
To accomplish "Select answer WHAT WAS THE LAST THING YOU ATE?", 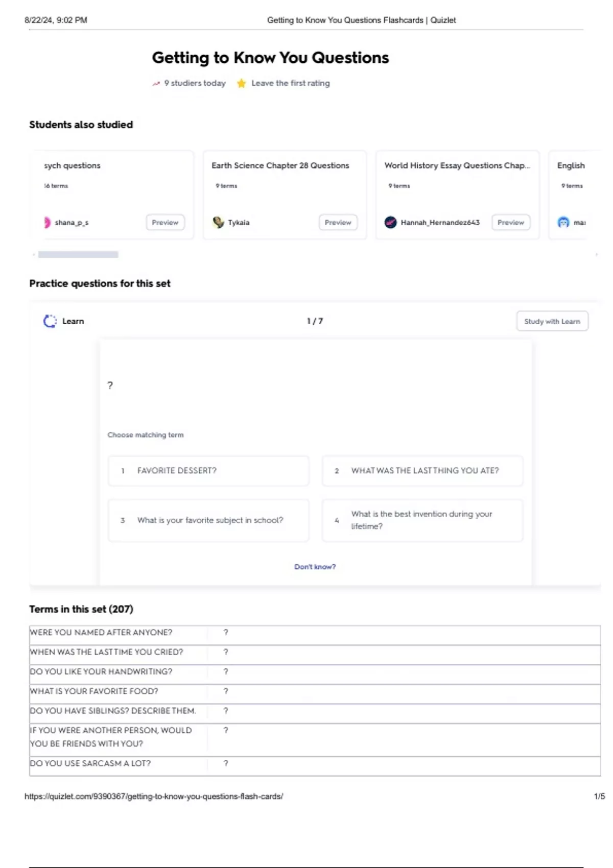I will coord(422,471).
